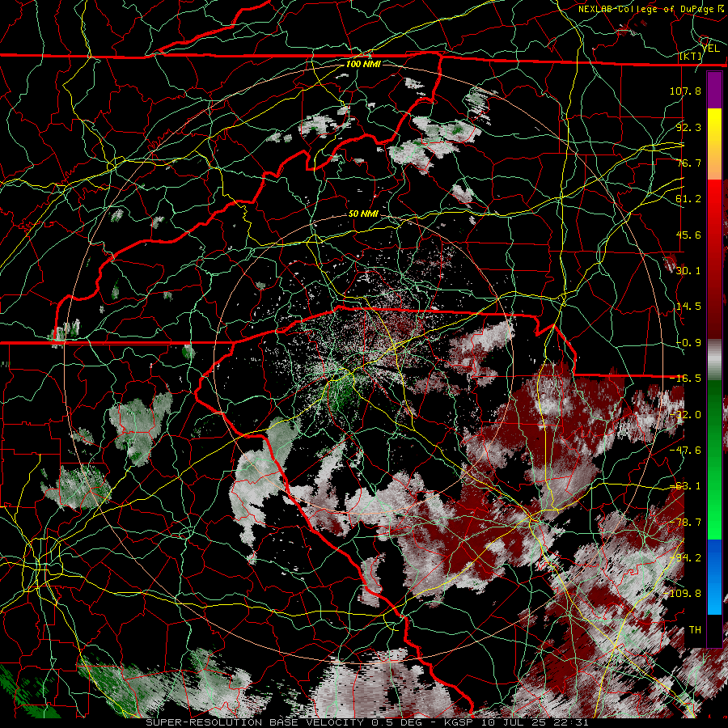
Task: Pick the light blue segment of the velocity color bar
Action: 714,599
